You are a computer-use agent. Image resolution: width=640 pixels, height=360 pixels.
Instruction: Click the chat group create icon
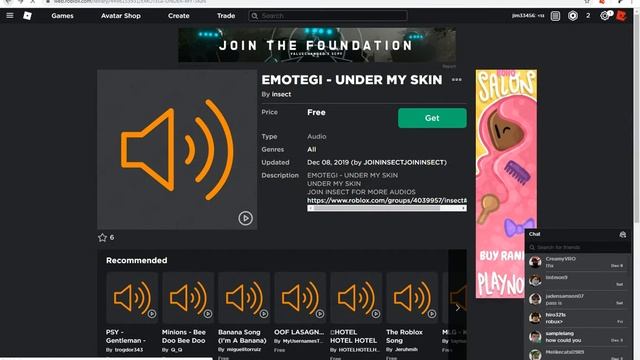tap(622, 234)
